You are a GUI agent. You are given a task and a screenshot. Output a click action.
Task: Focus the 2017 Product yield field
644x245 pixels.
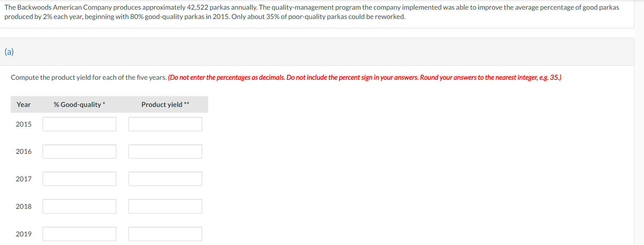(x=165, y=179)
